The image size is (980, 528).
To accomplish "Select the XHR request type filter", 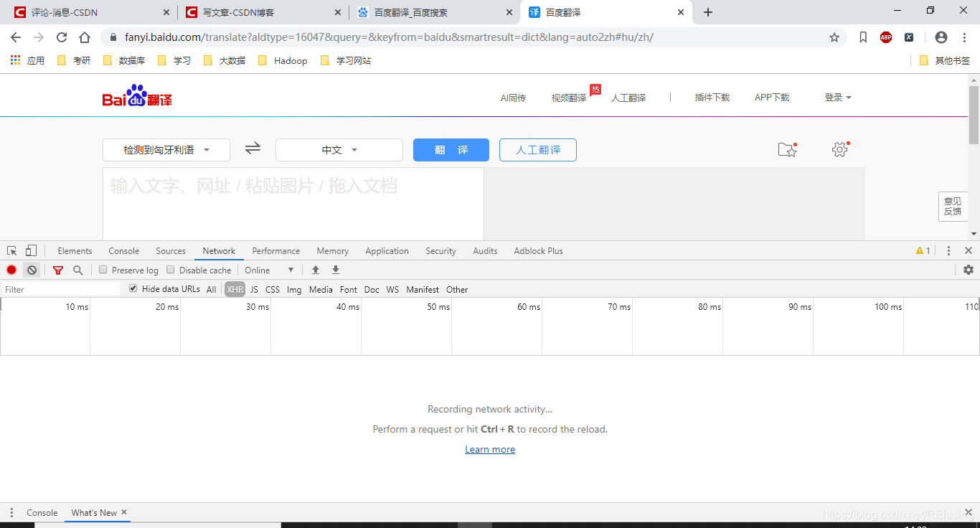I will click(x=235, y=289).
